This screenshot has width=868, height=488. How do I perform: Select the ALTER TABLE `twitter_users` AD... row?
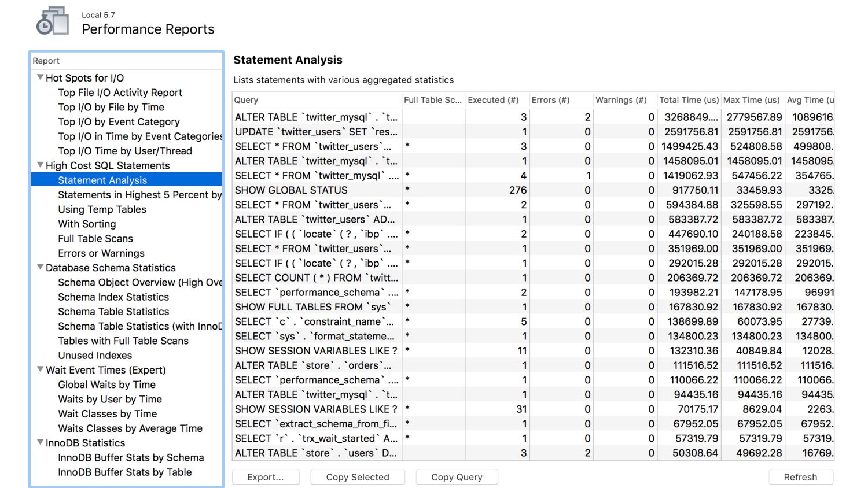[533, 219]
